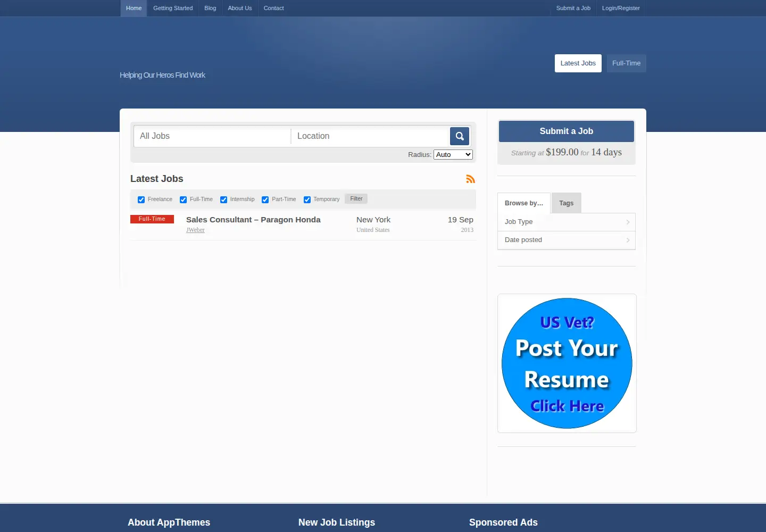This screenshot has height=532, width=766.
Task: Uncheck the Part-Time checkbox
Action: (265, 199)
